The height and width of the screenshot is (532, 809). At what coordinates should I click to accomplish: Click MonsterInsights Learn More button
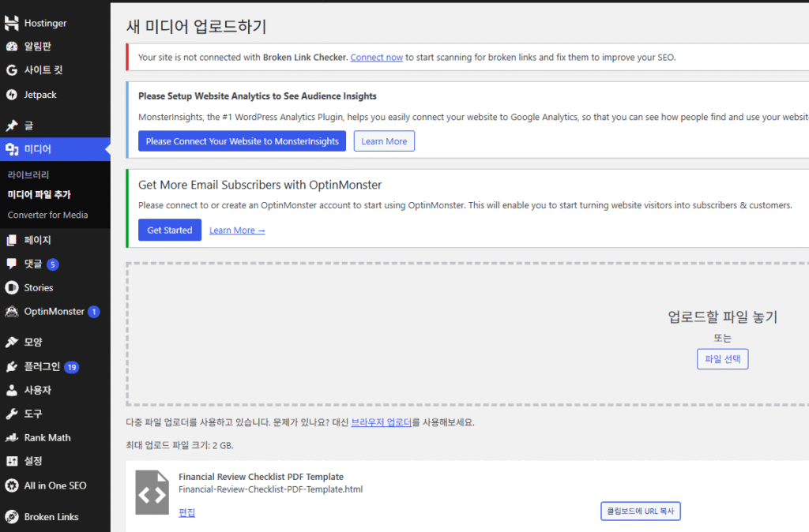tap(384, 141)
